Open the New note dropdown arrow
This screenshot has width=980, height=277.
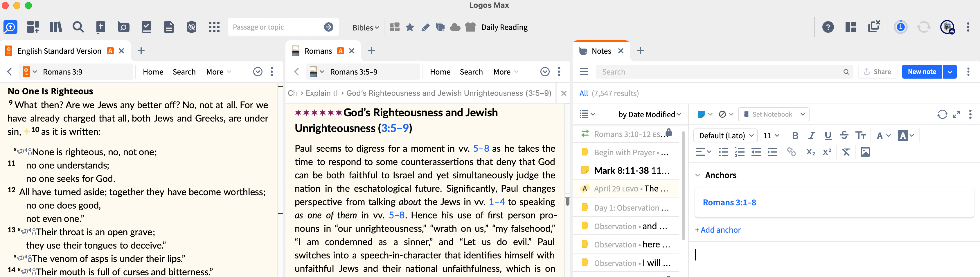point(950,72)
